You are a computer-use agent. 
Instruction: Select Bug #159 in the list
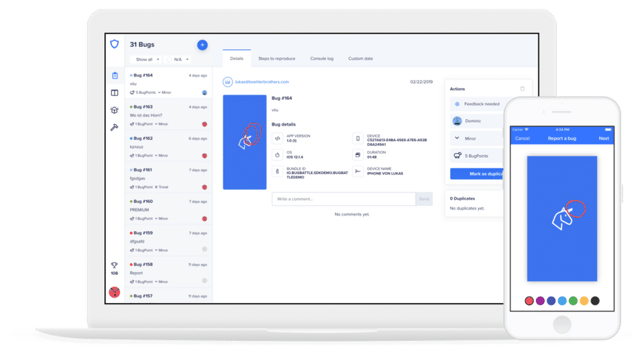coord(168,241)
